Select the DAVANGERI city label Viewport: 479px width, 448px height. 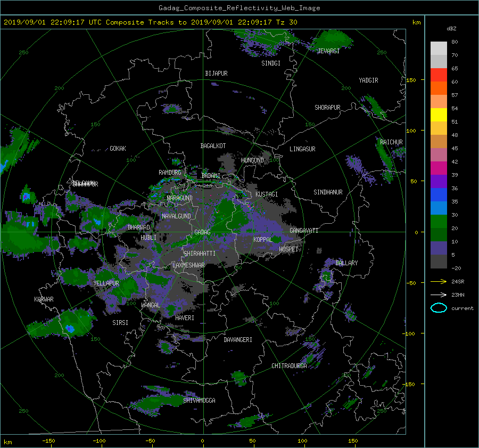coord(238,340)
